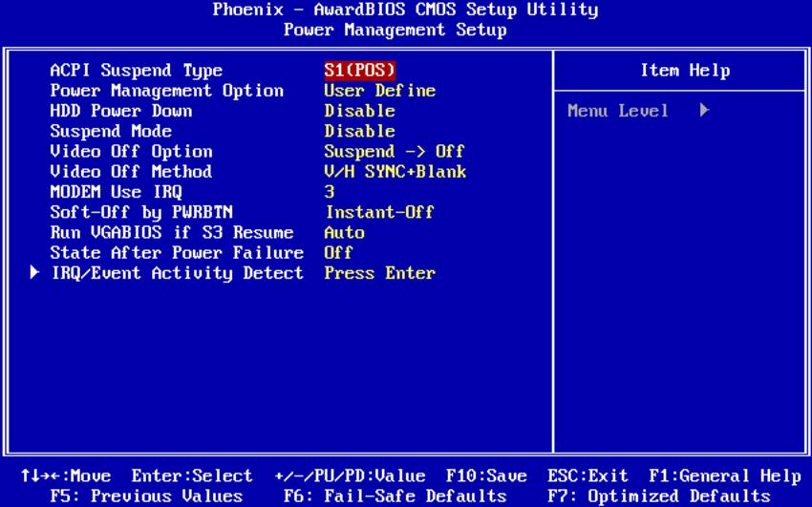Select the ACPI Suspend Type label
The height and width of the screenshot is (507, 812).
click(137, 71)
